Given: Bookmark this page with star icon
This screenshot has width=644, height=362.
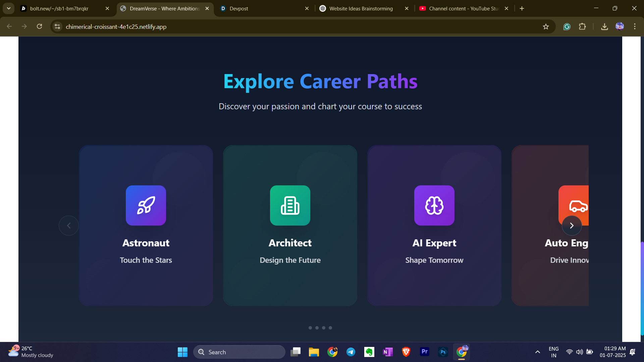Looking at the screenshot, I should pyautogui.click(x=546, y=26).
